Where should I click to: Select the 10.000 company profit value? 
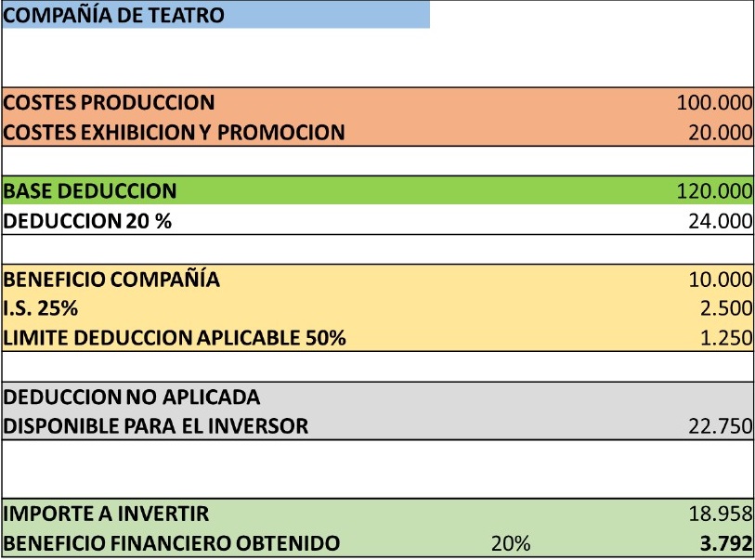(x=720, y=280)
